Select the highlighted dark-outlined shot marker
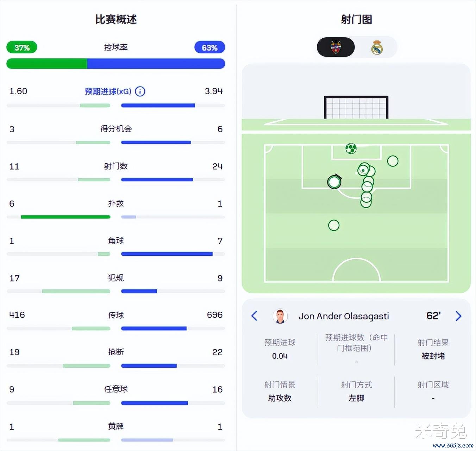 coord(334,182)
